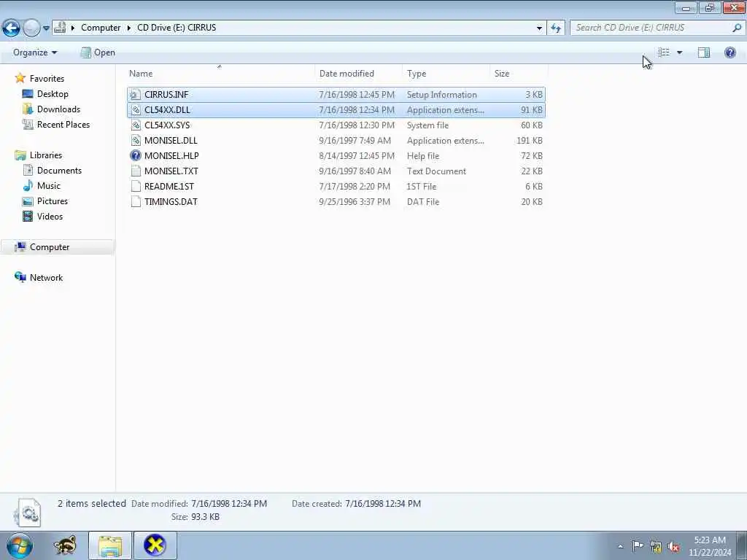Click the MONISEL.HLP help file icon
Image resolution: width=747 pixels, height=560 pixels.
click(136, 156)
